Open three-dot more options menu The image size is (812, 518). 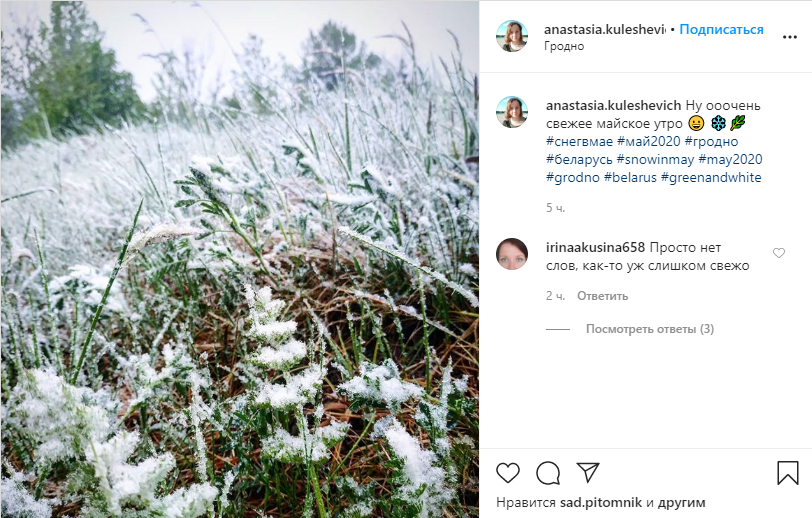pos(790,37)
